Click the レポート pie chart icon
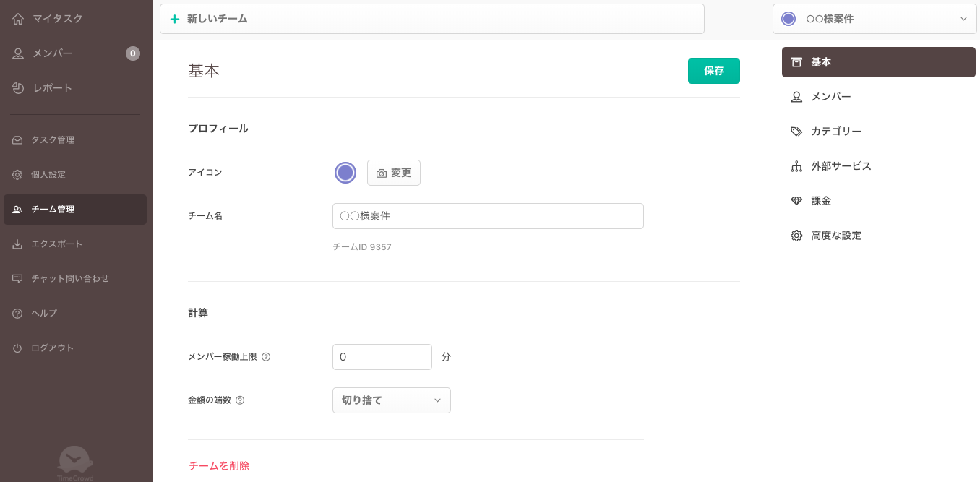980x482 pixels. click(18, 88)
